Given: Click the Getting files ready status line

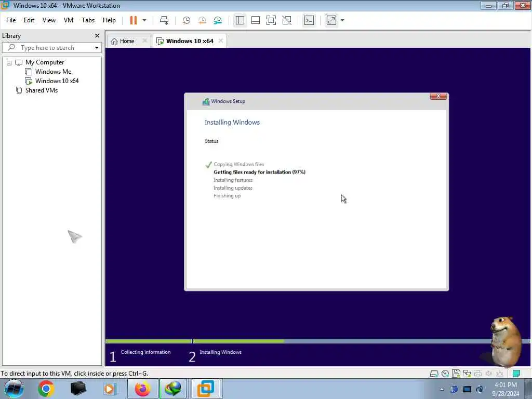Looking at the screenshot, I should 260,172.
